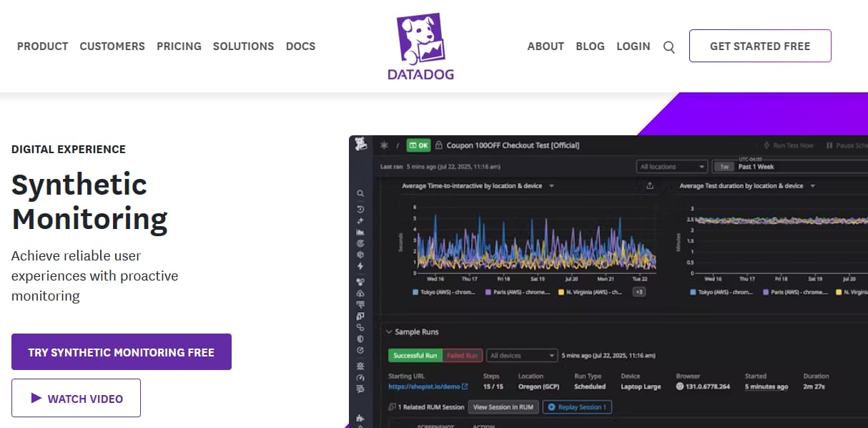
Task: Collapse the Sample Runs section
Action: tap(390, 331)
